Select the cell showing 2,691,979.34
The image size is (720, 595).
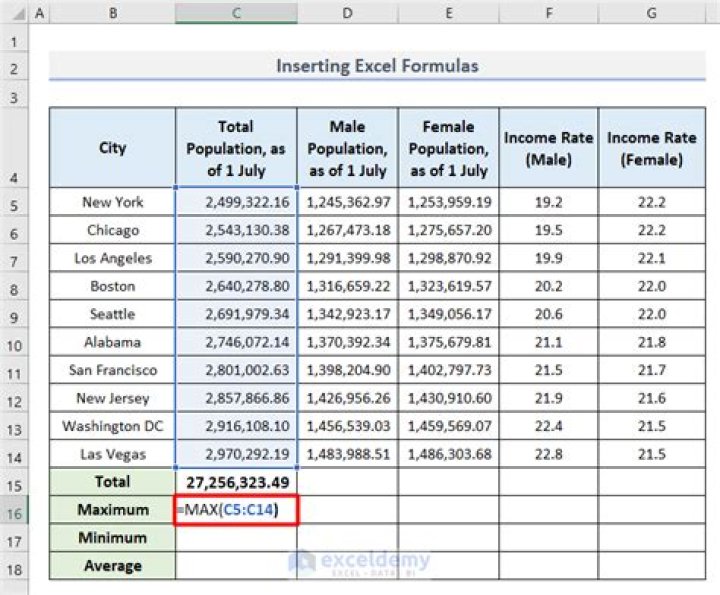pos(236,314)
